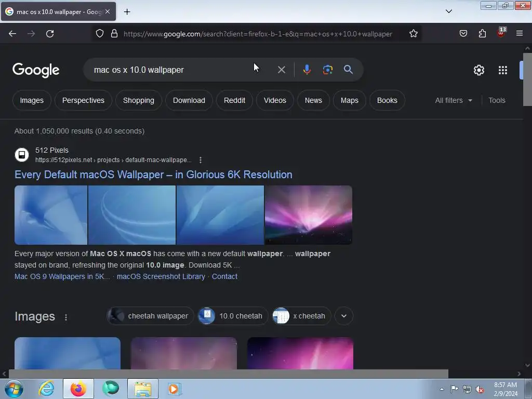The image size is (532, 399).
Task: List all tabs dropdown arrow
Action: [x=448, y=11]
